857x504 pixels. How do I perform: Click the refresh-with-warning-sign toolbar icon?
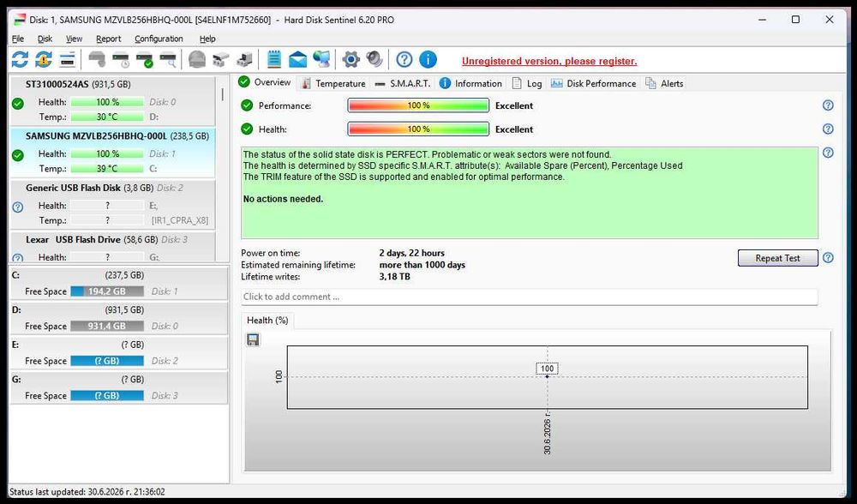click(44, 60)
